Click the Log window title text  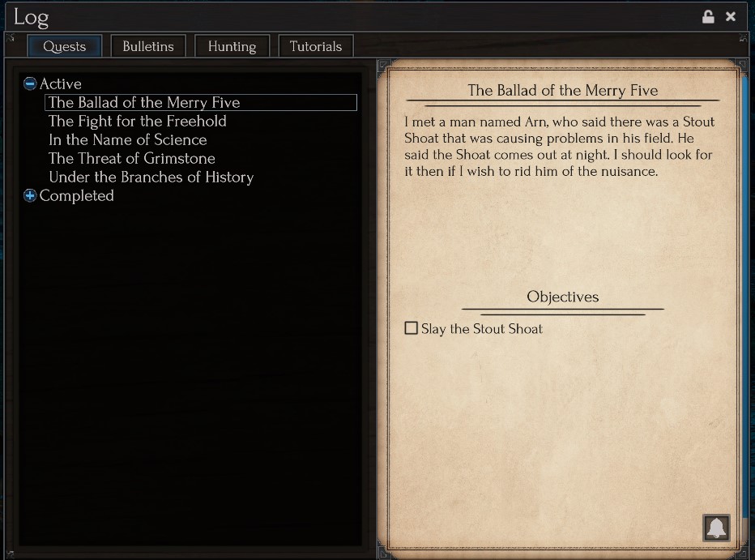click(x=31, y=17)
